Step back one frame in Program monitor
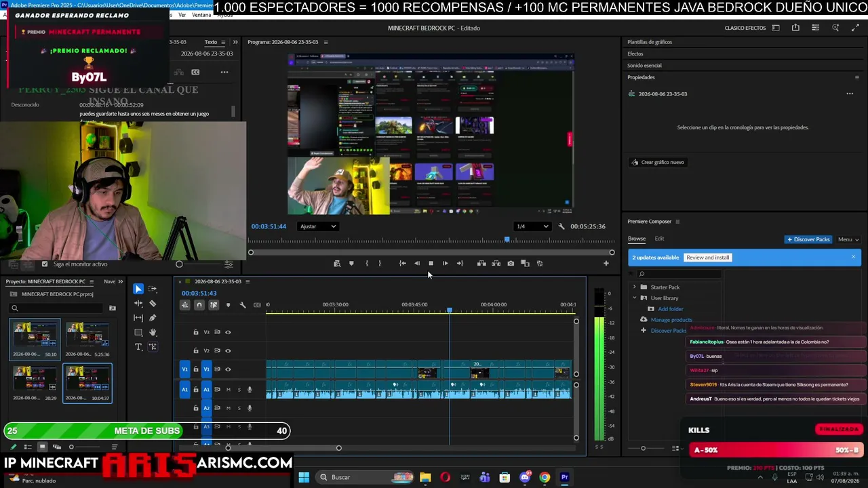This screenshot has width=868, height=488. [x=417, y=264]
